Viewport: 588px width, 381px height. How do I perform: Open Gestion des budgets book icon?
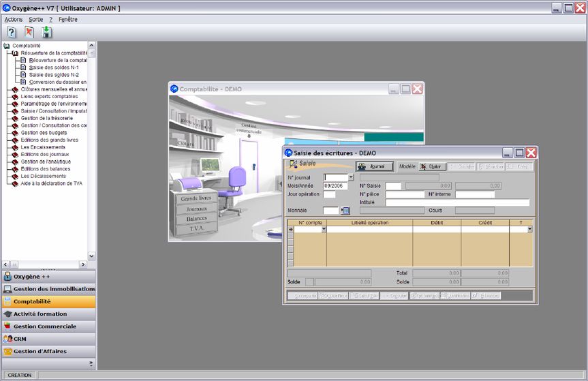[15, 132]
